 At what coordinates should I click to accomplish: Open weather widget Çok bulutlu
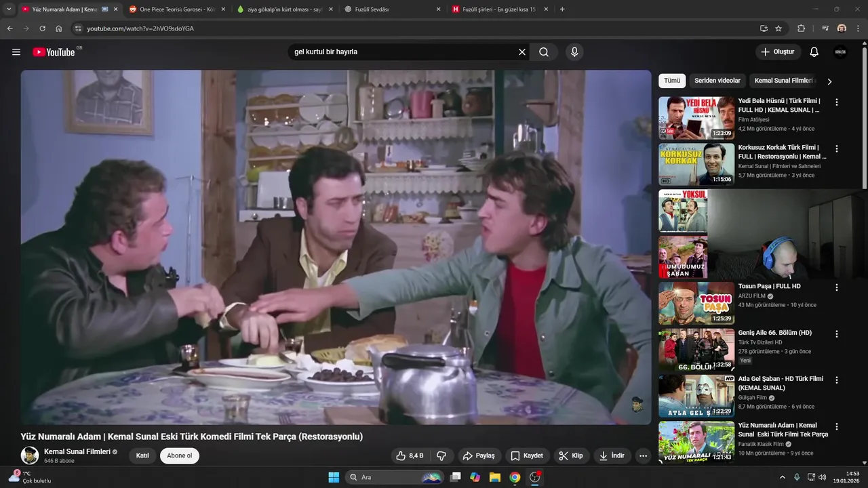click(30, 477)
